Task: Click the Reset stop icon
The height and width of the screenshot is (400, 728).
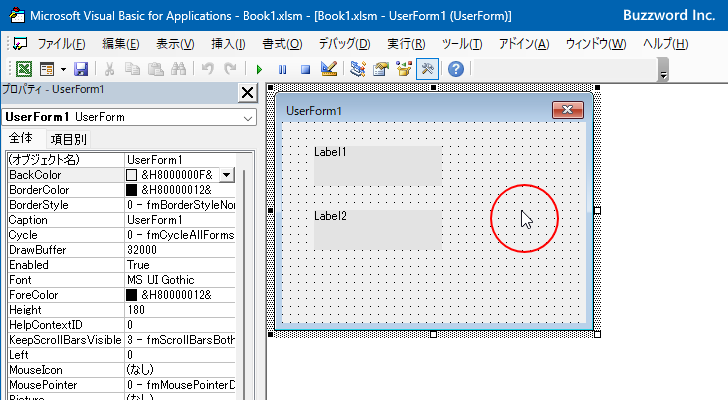Action: click(x=305, y=70)
